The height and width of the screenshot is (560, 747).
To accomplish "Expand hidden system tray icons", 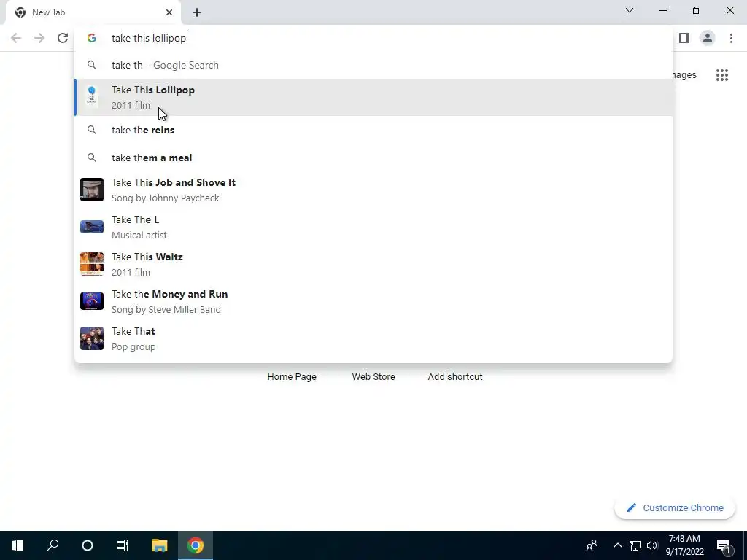I will (617, 545).
